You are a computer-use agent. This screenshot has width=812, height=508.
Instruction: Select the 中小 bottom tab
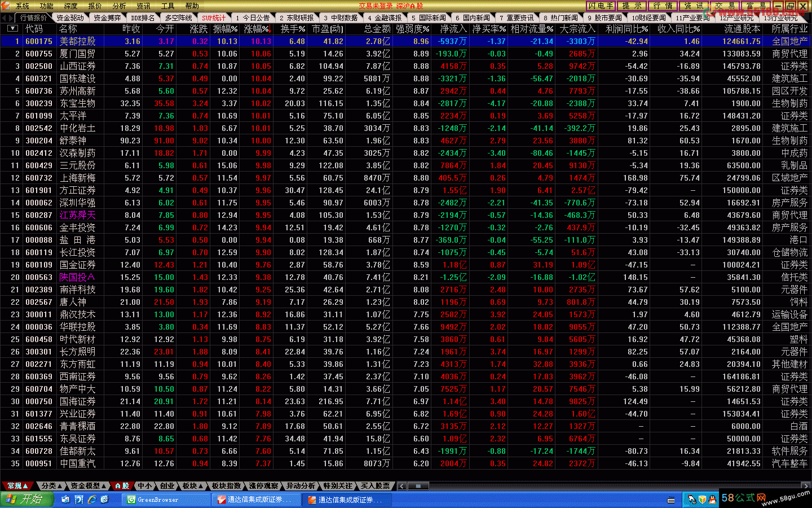(145, 485)
